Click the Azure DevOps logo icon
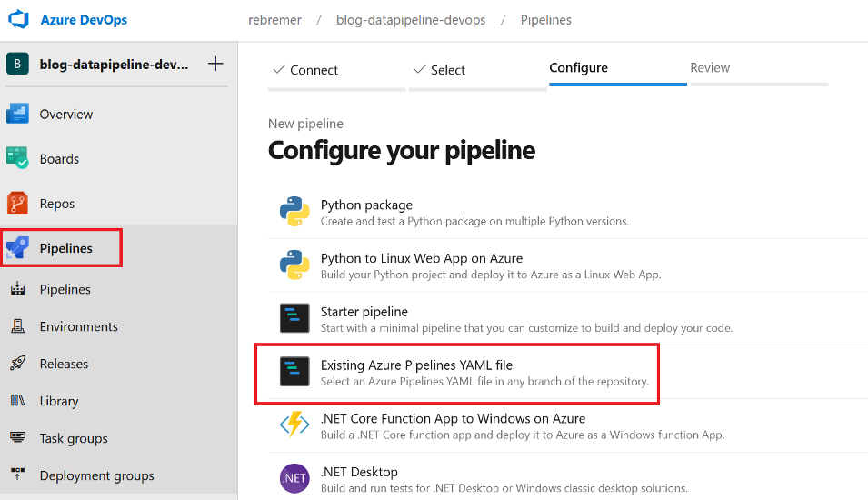Image resolution: width=868 pixels, height=500 pixels. point(19,20)
